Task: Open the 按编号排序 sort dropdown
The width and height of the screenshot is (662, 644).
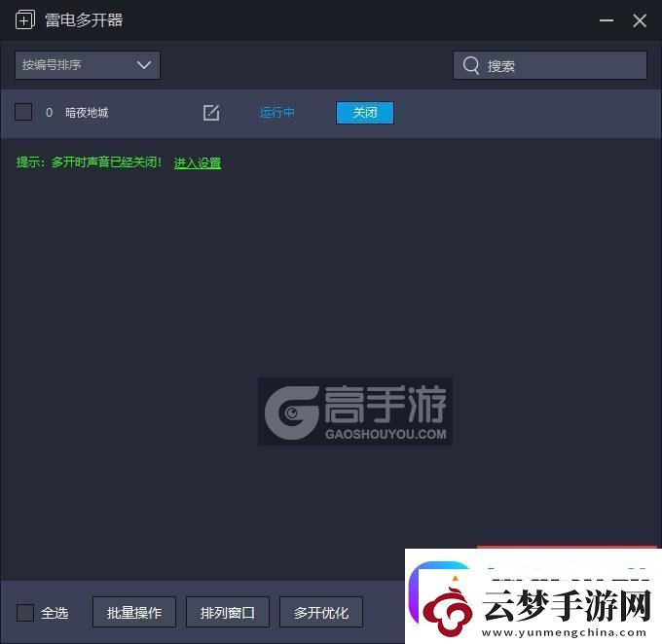Action: (x=88, y=65)
